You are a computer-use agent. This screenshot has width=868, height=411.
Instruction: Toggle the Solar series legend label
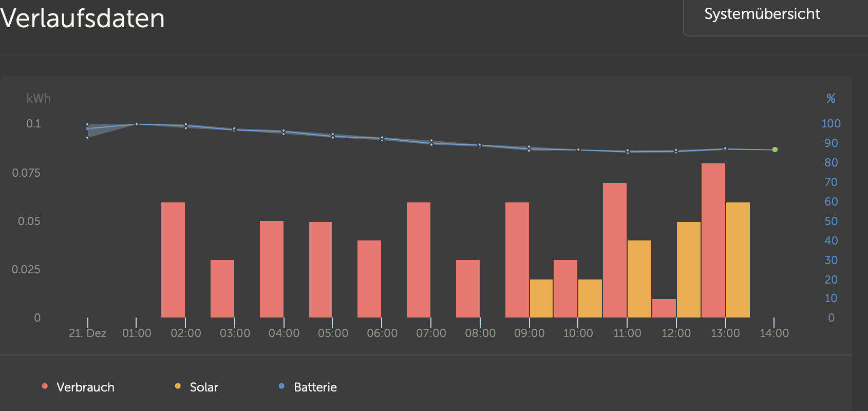coord(204,387)
